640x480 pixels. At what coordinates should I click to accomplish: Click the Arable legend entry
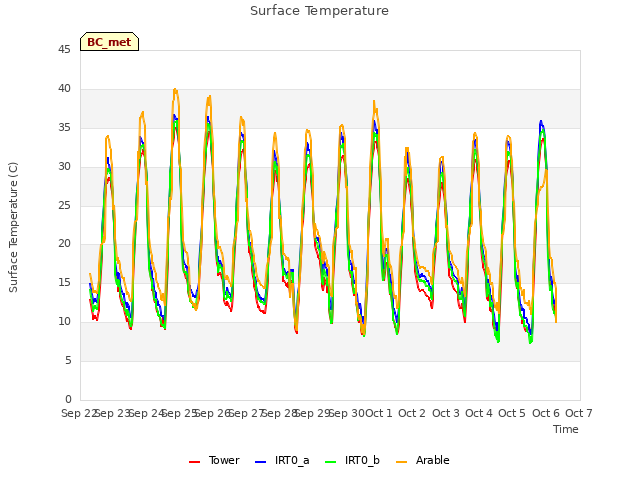(x=423, y=460)
